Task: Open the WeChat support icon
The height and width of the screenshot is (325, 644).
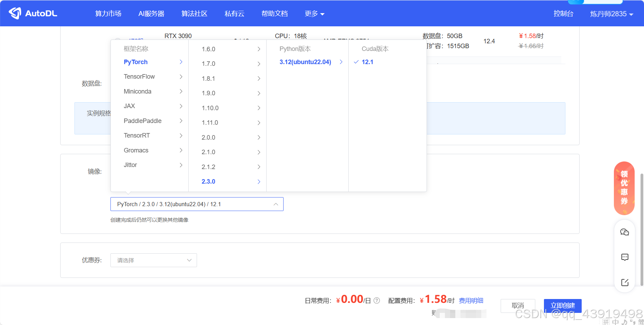Action: pyautogui.click(x=625, y=232)
